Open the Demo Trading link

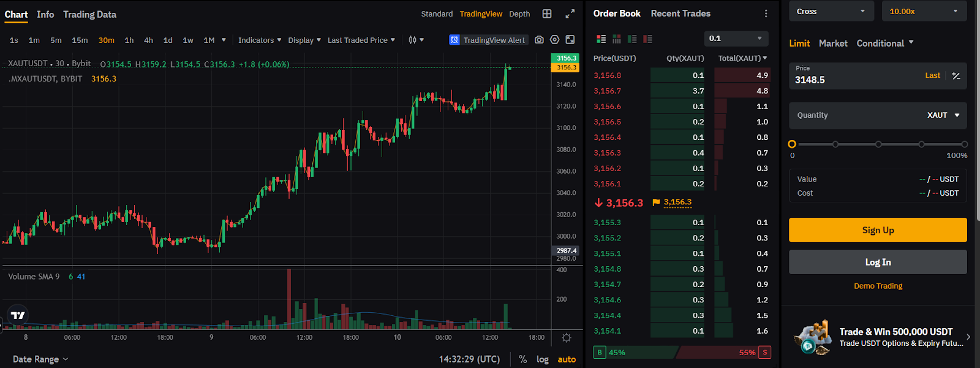point(878,286)
